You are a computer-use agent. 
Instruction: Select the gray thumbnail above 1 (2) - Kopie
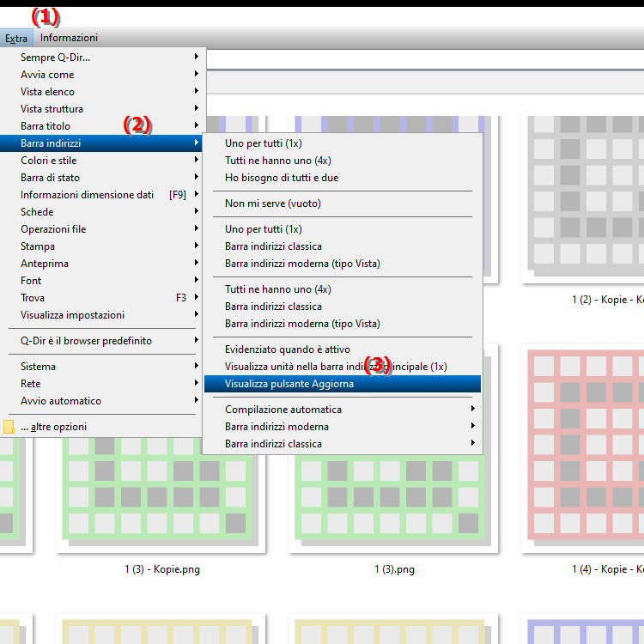pos(582,199)
